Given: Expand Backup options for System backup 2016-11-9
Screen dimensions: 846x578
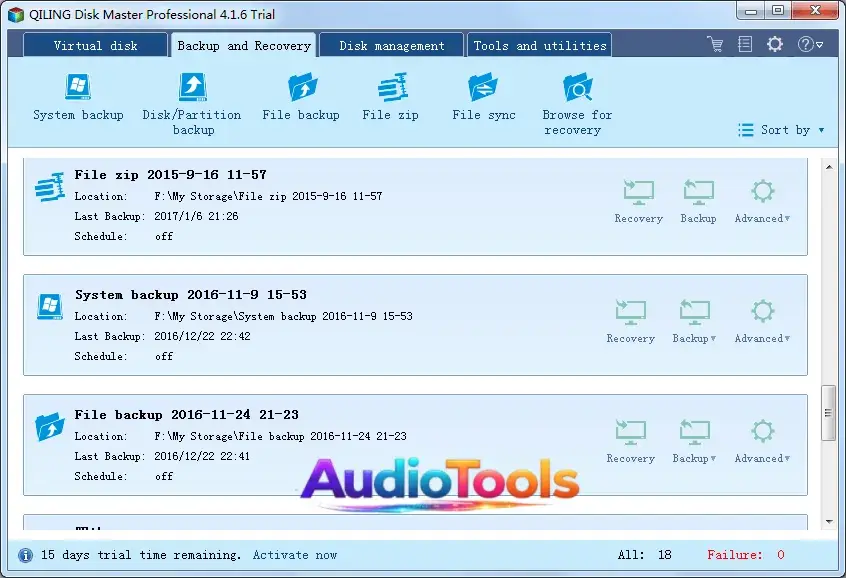Looking at the screenshot, I should 694,321.
